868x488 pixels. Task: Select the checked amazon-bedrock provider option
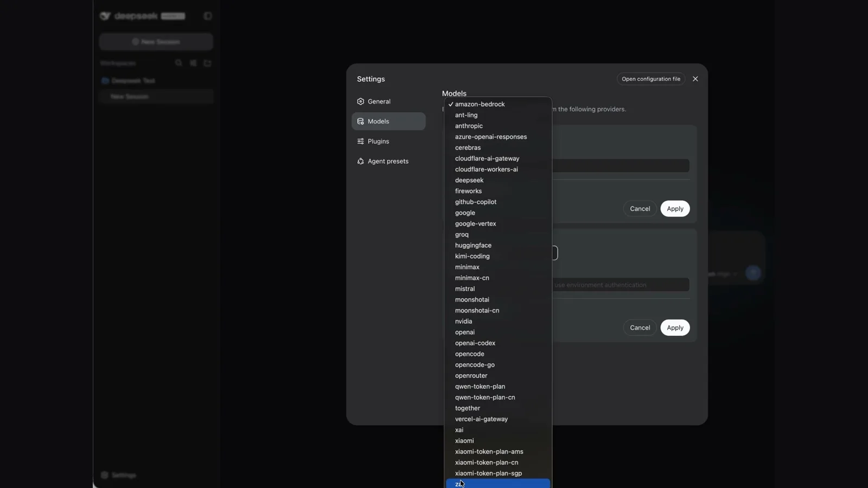pos(498,104)
